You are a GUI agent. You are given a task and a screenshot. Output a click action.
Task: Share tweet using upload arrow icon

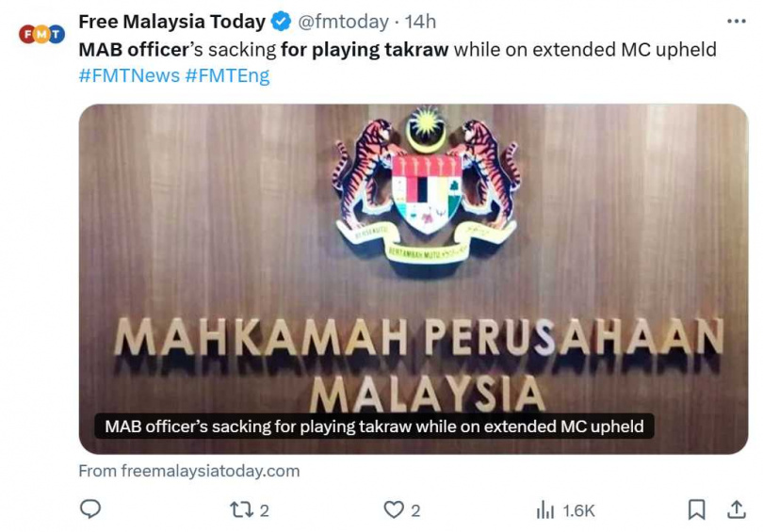click(737, 509)
